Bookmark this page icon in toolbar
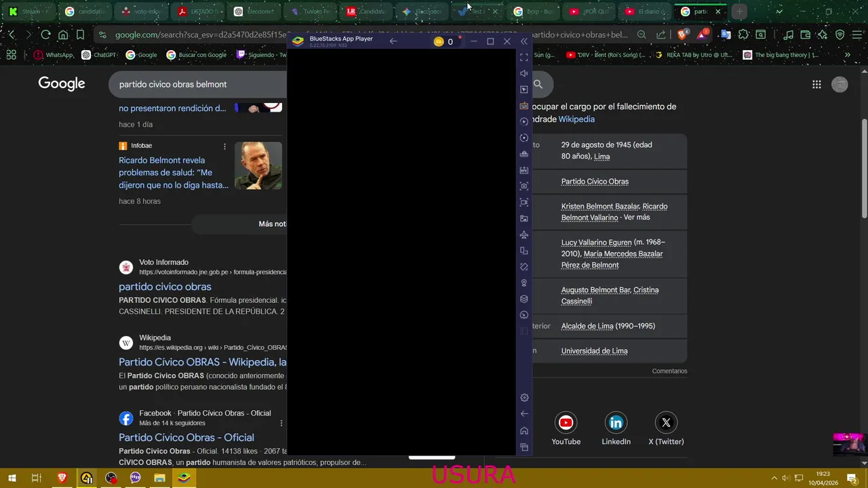 click(x=80, y=35)
